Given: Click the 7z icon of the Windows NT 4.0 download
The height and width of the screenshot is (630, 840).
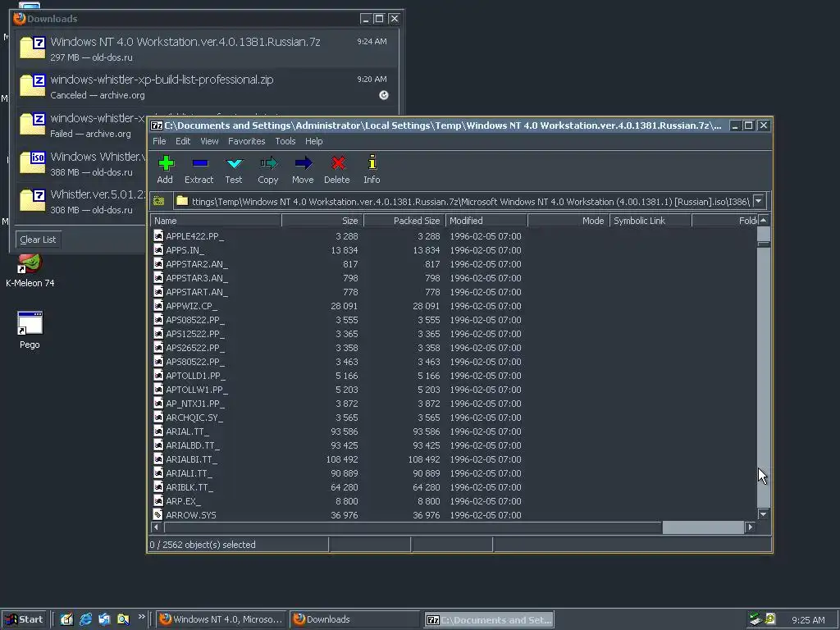Looking at the screenshot, I should [x=33, y=47].
